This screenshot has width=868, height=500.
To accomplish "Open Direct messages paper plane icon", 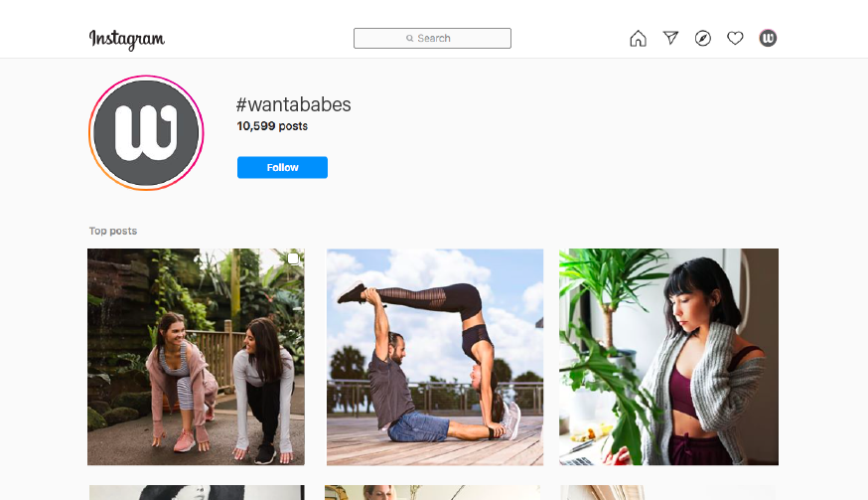I will (x=670, y=38).
